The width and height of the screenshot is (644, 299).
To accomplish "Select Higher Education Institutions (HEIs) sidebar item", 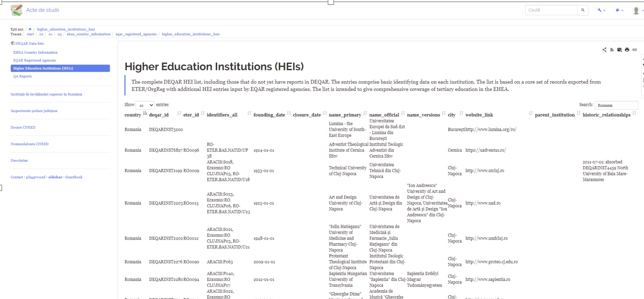I will point(60,68).
